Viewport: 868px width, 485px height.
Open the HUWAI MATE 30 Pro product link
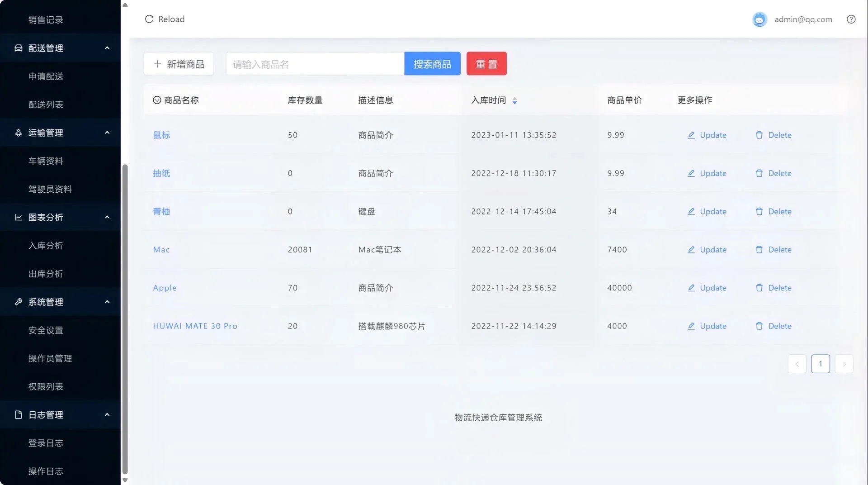[195, 326]
